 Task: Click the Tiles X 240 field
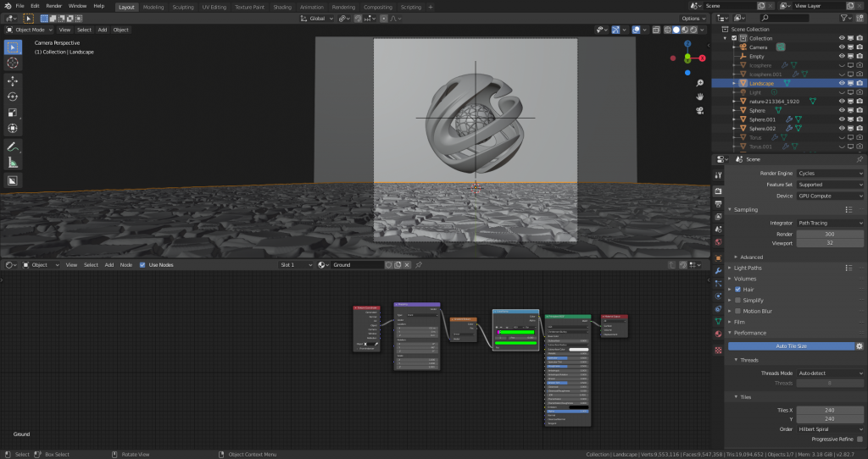pyautogui.click(x=830, y=411)
